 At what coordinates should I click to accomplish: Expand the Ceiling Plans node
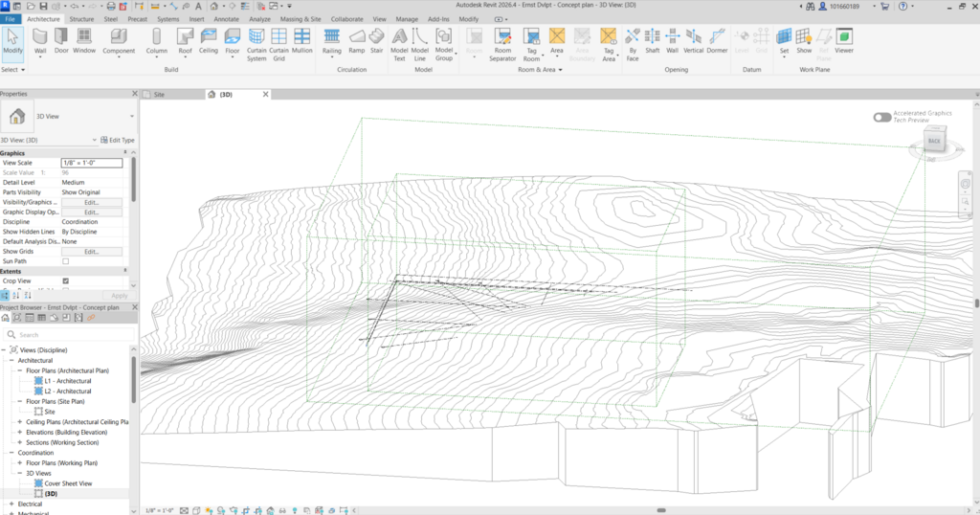click(x=19, y=422)
